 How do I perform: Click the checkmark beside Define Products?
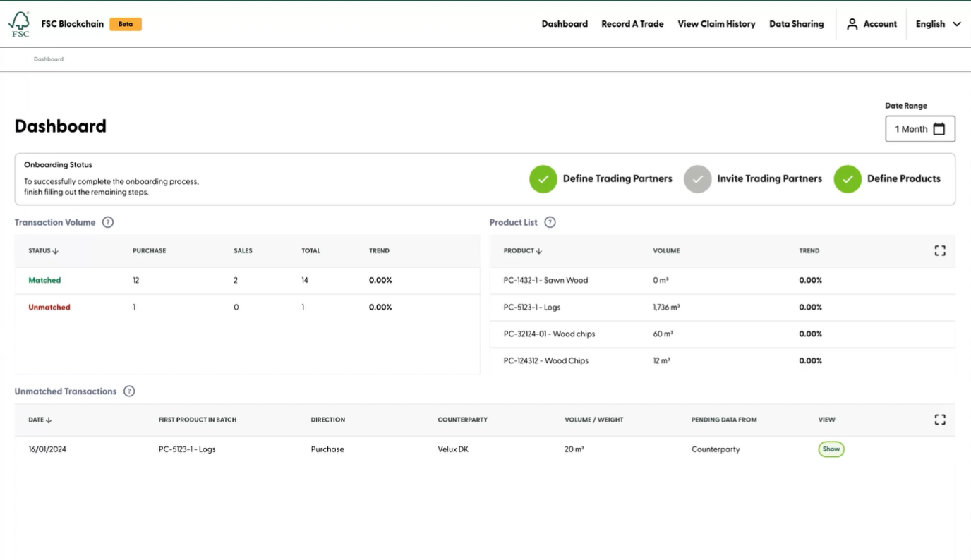pyautogui.click(x=847, y=178)
